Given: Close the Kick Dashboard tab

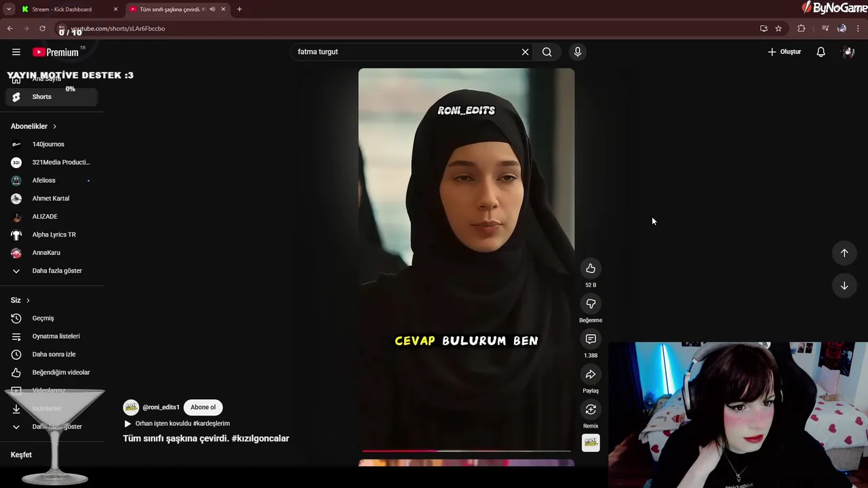Looking at the screenshot, I should (x=115, y=9).
